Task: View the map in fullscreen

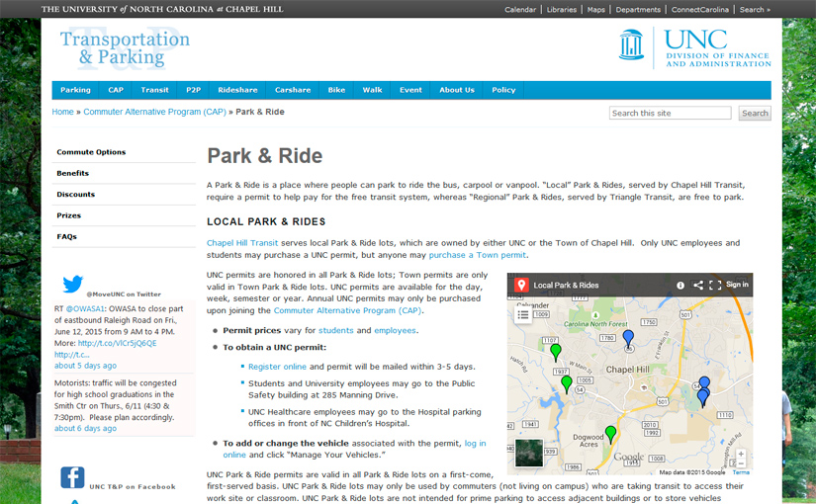Action: (x=715, y=285)
